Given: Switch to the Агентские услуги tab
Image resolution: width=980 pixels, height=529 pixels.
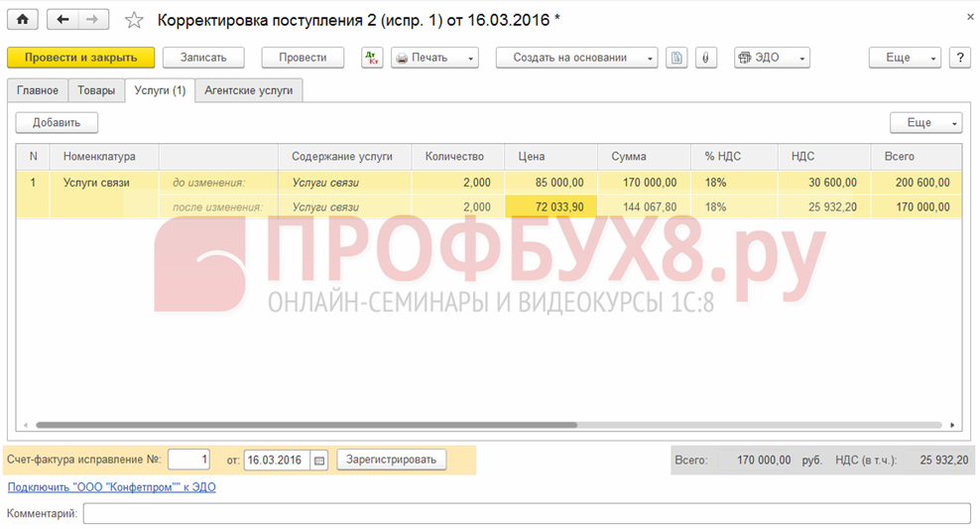Looking at the screenshot, I should 248,90.
